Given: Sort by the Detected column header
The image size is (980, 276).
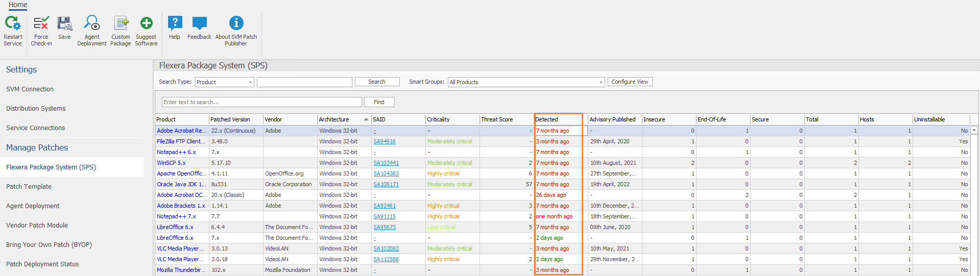Looking at the screenshot, I should (x=561, y=119).
